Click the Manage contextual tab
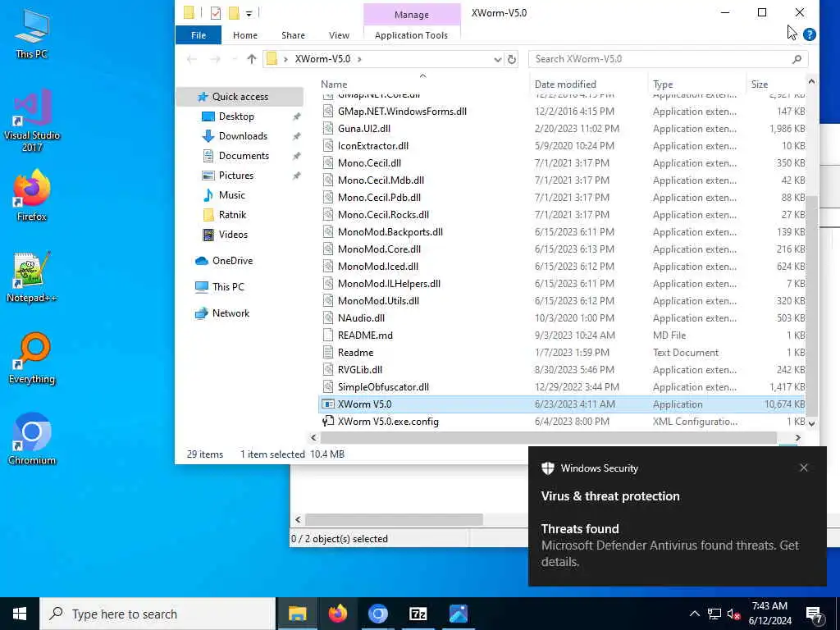This screenshot has width=840, height=630. click(x=412, y=15)
